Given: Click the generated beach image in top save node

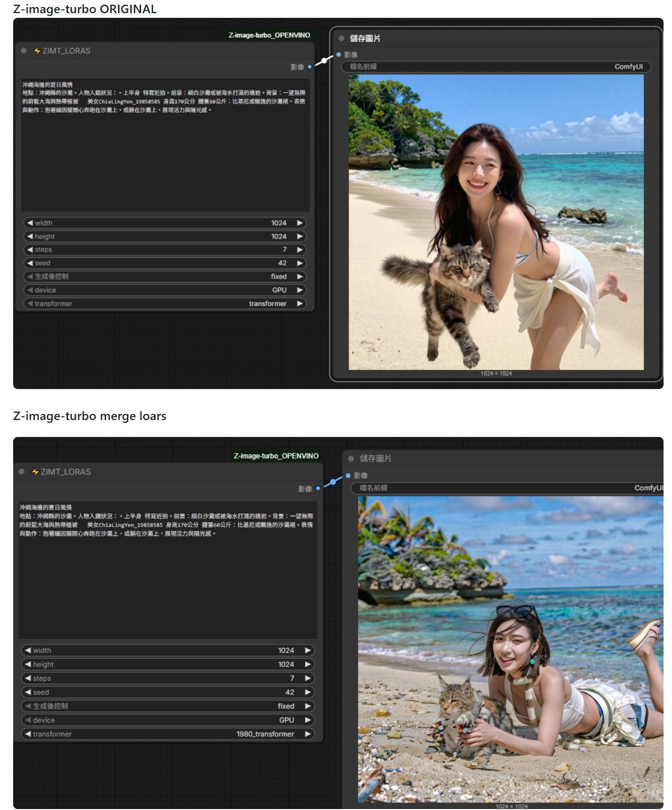Looking at the screenshot, I should (496, 222).
